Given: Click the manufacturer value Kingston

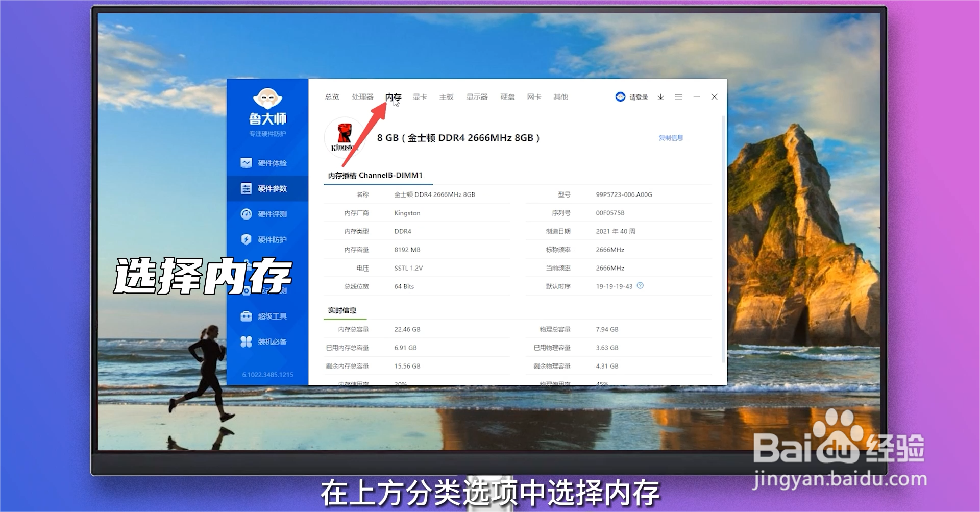Looking at the screenshot, I should click(x=407, y=213).
